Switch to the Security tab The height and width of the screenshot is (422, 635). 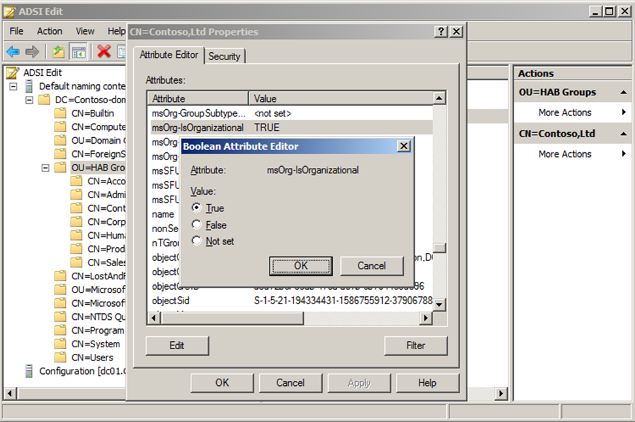click(224, 56)
